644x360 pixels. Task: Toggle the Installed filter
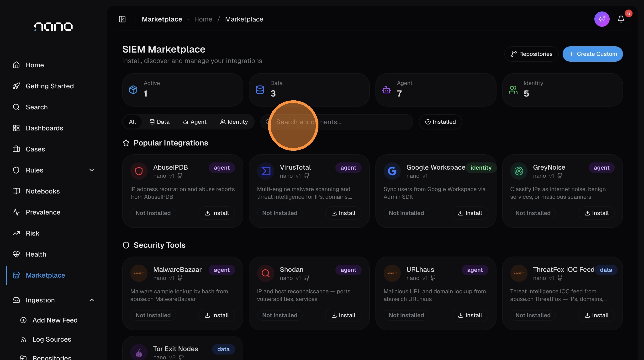(x=440, y=122)
